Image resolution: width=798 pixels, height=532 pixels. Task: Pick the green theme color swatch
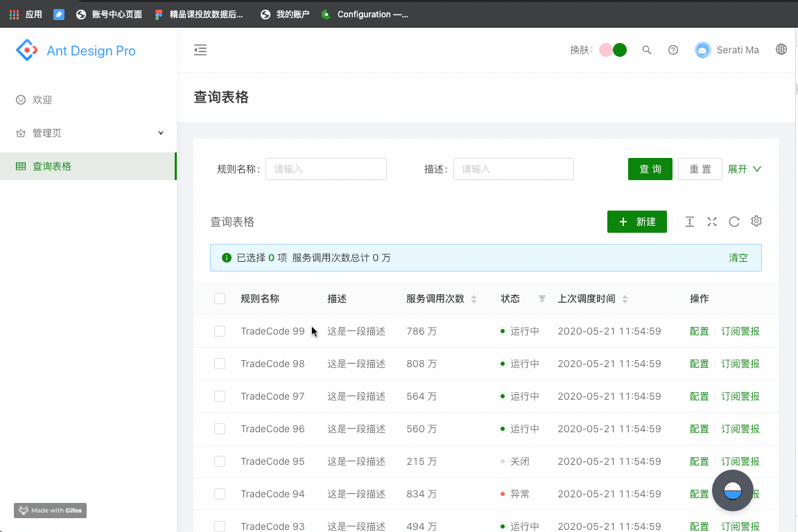click(x=619, y=49)
